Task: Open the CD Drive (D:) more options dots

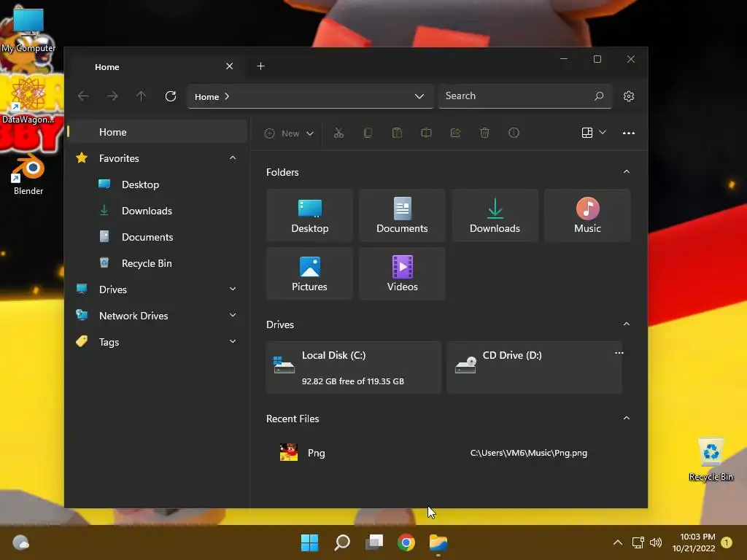Action: coord(619,353)
